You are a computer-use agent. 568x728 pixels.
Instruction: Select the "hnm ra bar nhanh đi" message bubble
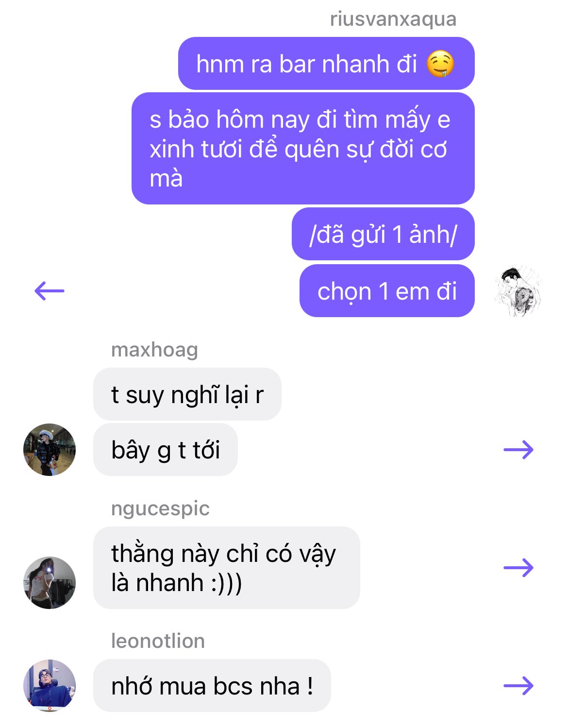point(326,64)
